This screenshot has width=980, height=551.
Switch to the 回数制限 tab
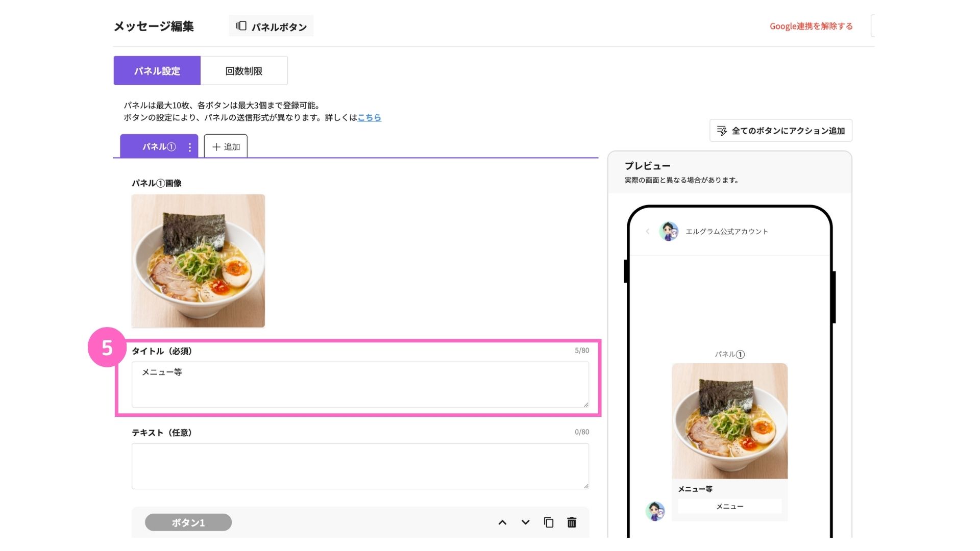tap(244, 71)
